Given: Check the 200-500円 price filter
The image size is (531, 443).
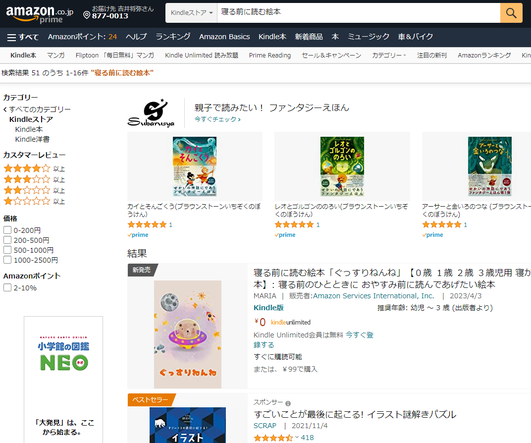Looking at the screenshot, I should tap(7, 240).
